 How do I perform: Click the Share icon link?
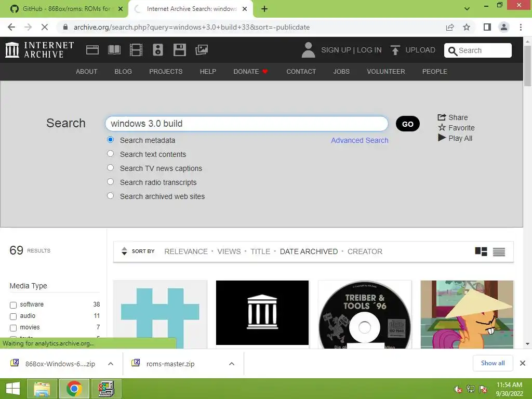(x=442, y=117)
